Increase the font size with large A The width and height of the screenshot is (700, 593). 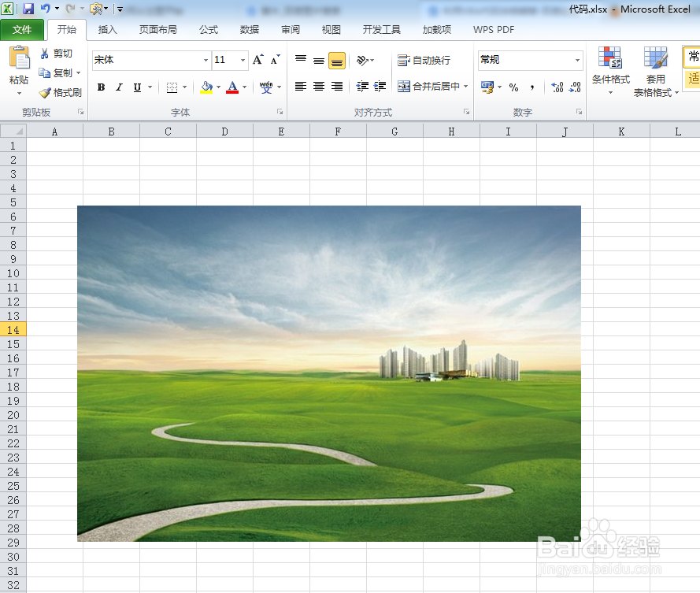click(258, 59)
